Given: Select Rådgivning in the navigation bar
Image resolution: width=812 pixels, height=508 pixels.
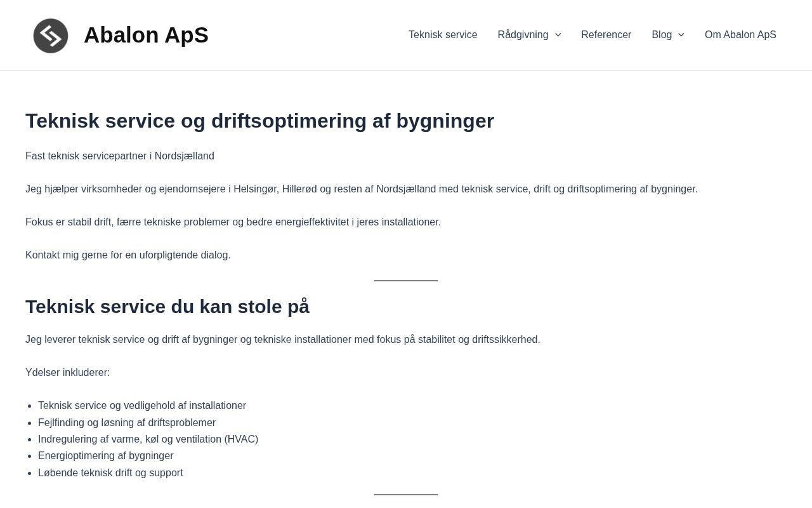Looking at the screenshot, I should [x=523, y=35].
